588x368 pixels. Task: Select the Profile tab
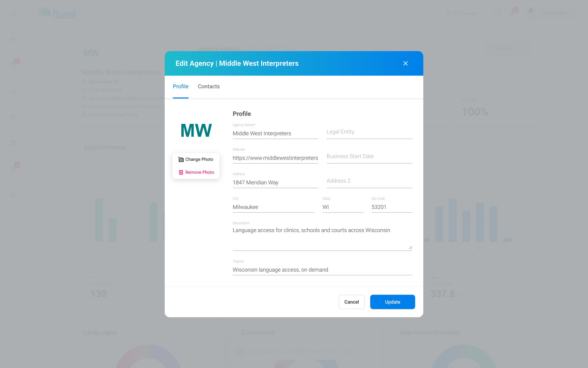[x=181, y=87]
